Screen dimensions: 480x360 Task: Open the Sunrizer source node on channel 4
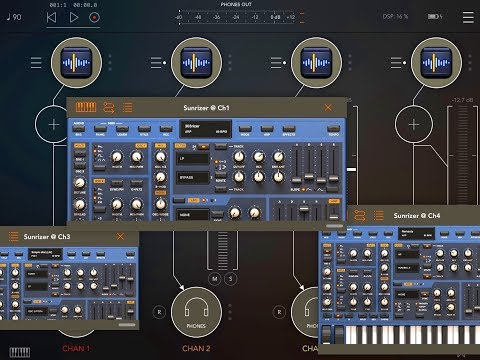[x=436, y=63]
